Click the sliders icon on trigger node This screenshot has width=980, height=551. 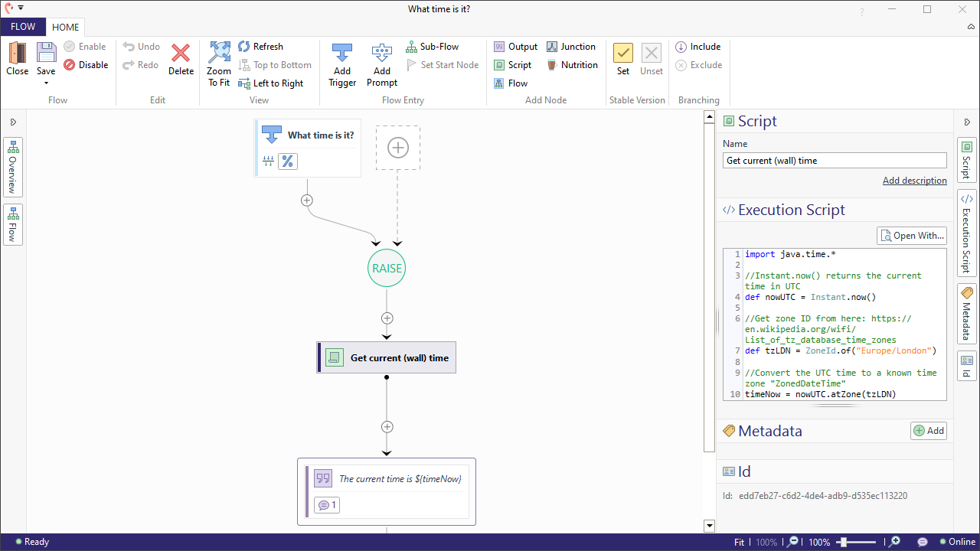point(268,161)
